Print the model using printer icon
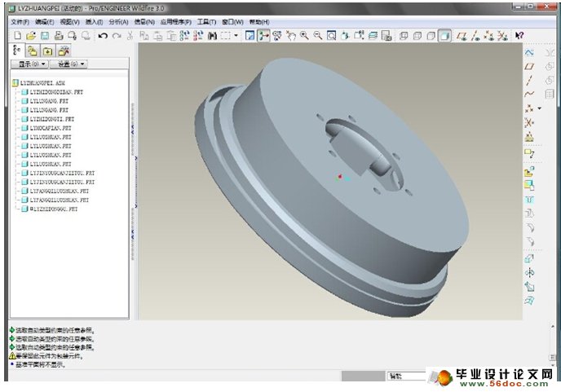The image size is (561, 392). point(59,35)
